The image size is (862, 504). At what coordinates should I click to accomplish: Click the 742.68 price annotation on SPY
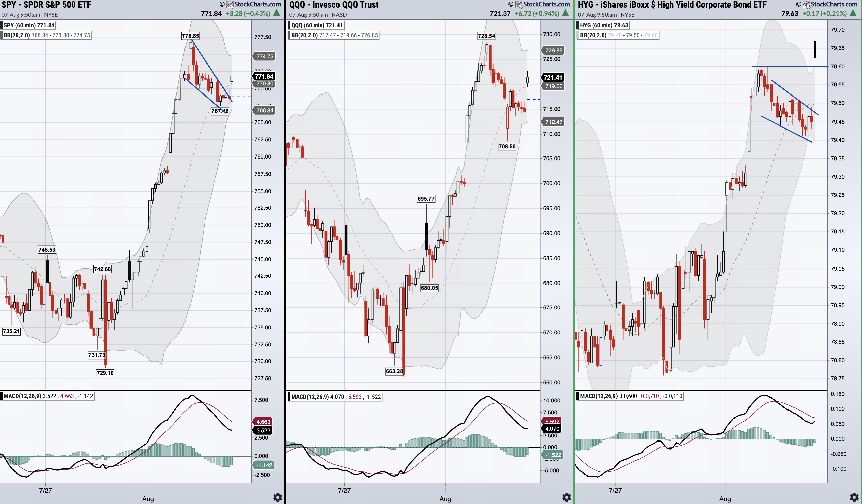(102, 269)
